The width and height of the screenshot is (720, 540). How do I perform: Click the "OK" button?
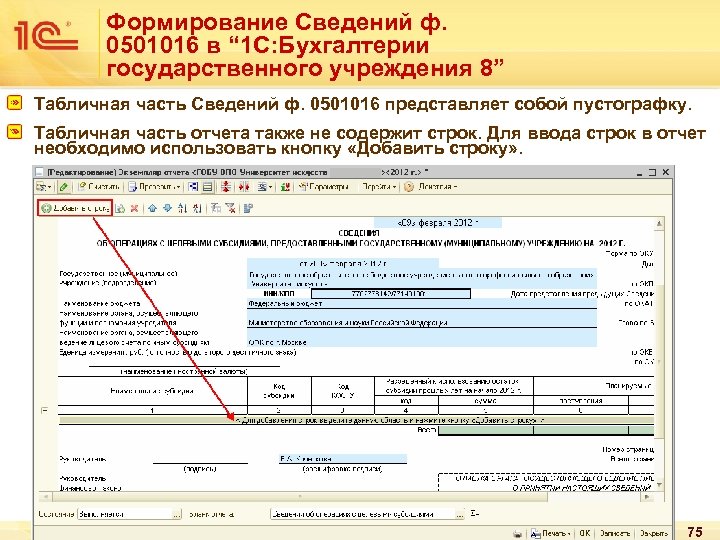point(585,534)
